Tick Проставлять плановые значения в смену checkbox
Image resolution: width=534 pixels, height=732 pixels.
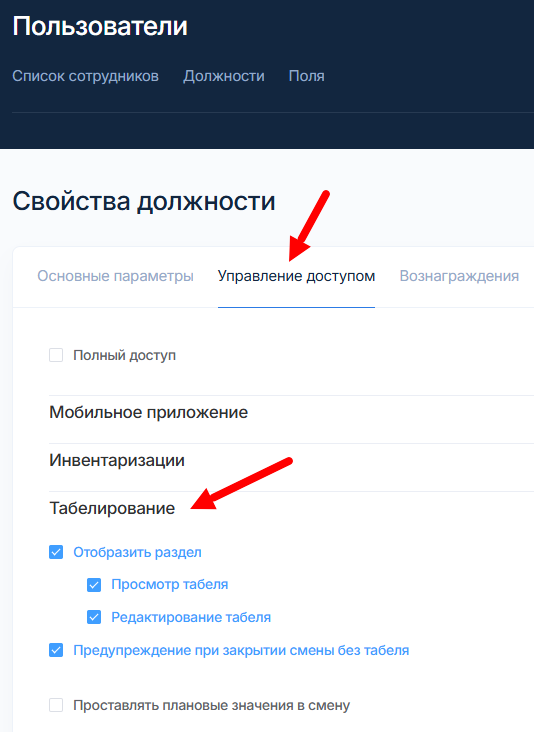[56, 705]
